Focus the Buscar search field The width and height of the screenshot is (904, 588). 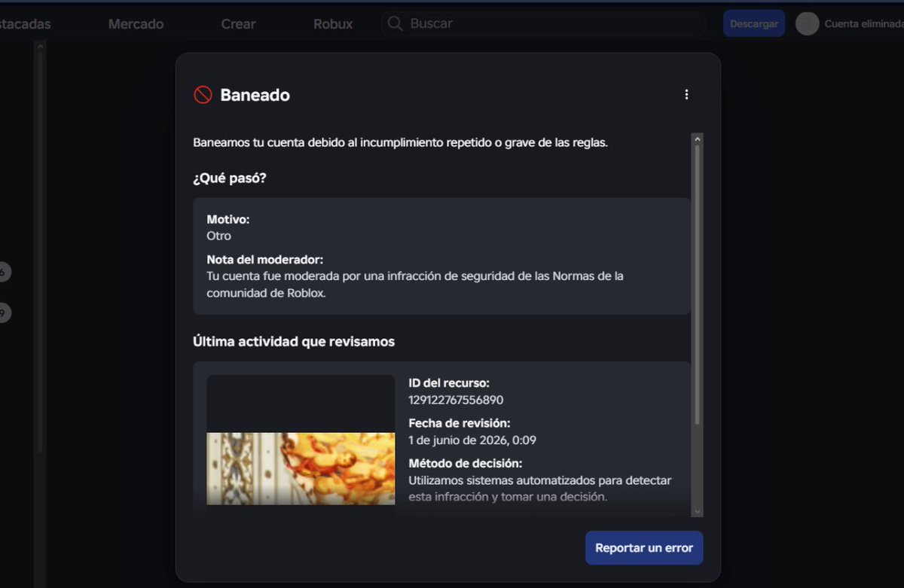click(544, 23)
